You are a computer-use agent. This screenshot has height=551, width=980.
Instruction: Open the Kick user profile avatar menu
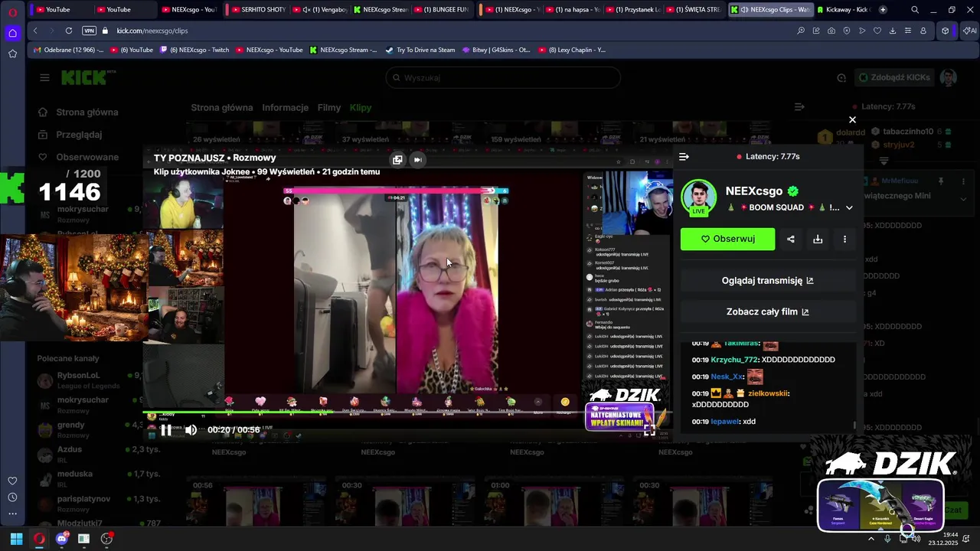[949, 77]
